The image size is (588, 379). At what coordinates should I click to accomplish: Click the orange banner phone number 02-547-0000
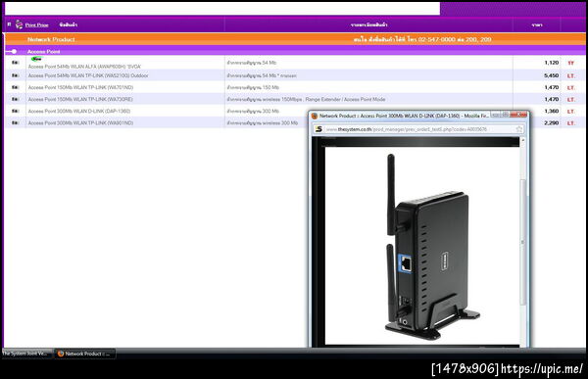tap(437, 39)
